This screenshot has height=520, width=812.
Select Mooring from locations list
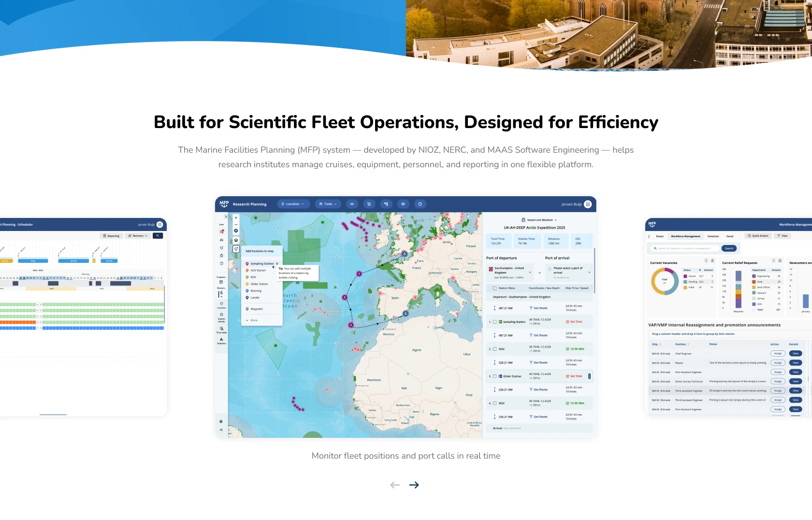coord(256,291)
